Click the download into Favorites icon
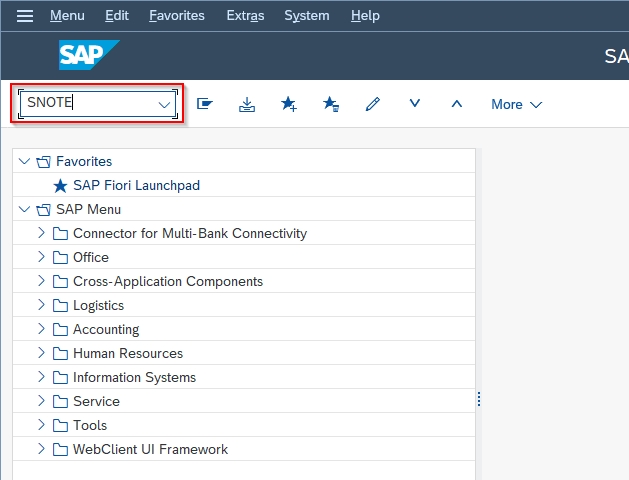The image size is (629, 480). click(x=247, y=104)
